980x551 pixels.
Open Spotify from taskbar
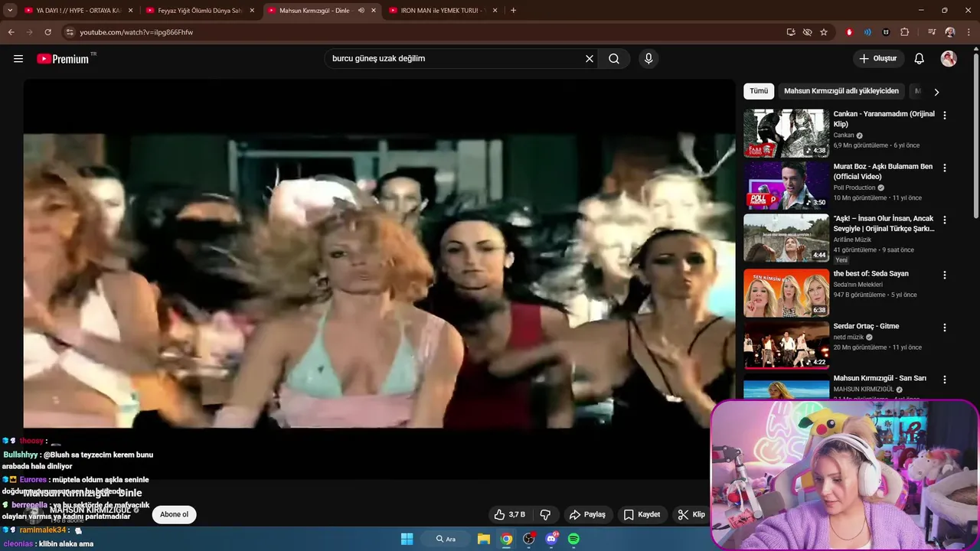pyautogui.click(x=574, y=539)
